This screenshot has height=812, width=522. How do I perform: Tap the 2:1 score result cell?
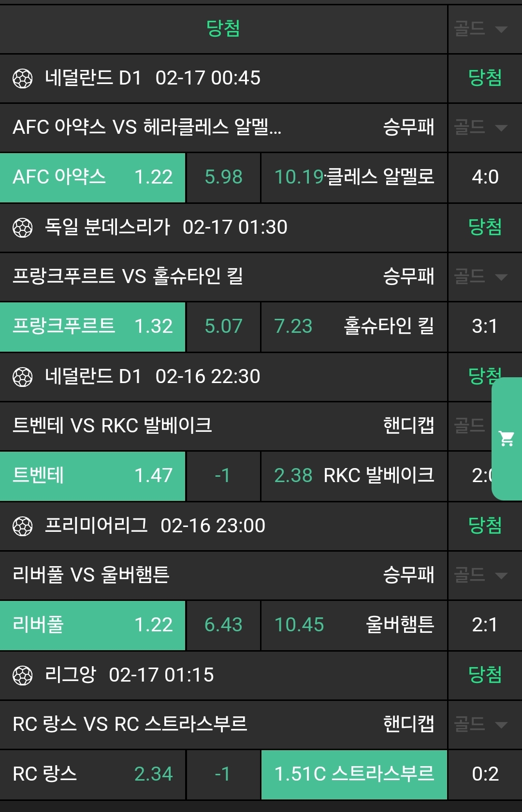(x=485, y=625)
